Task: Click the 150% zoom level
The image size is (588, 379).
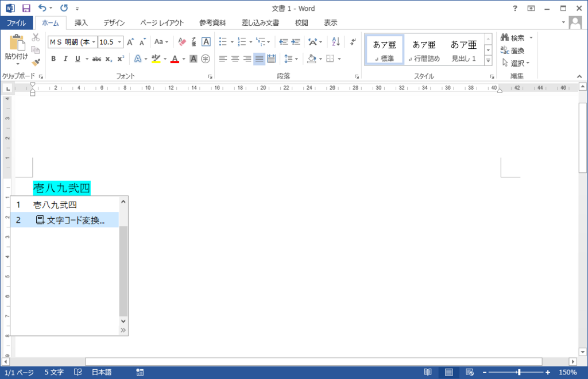Action: tap(567, 372)
